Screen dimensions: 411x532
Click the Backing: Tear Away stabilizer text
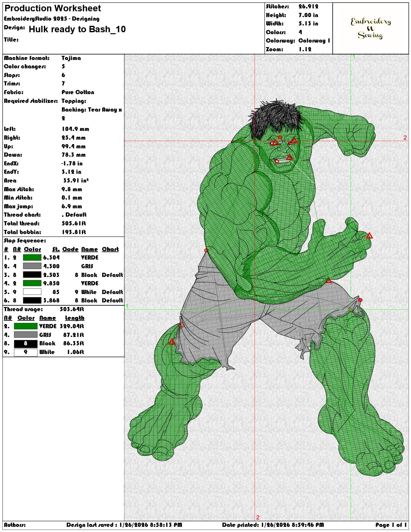(92, 114)
